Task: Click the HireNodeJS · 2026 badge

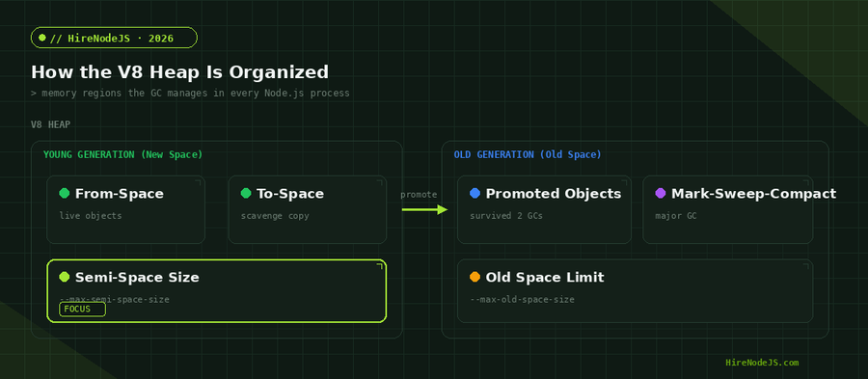Action: point(114,38)
